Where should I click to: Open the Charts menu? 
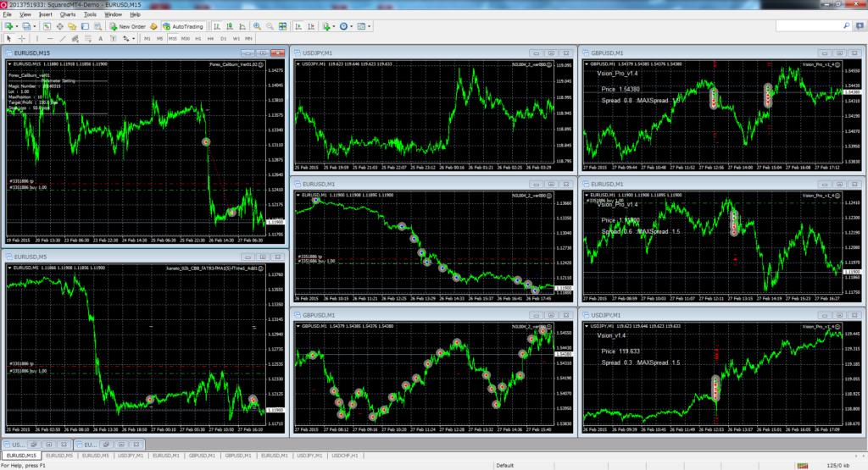[68, 14]
